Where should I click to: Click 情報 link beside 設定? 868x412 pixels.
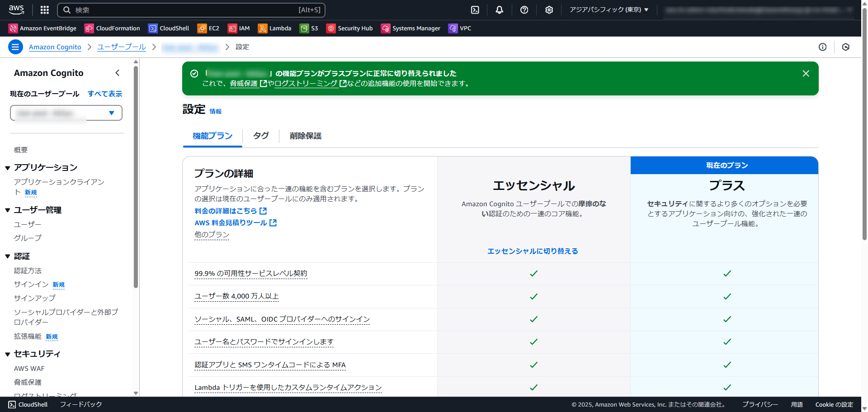[x=216, y=111]
